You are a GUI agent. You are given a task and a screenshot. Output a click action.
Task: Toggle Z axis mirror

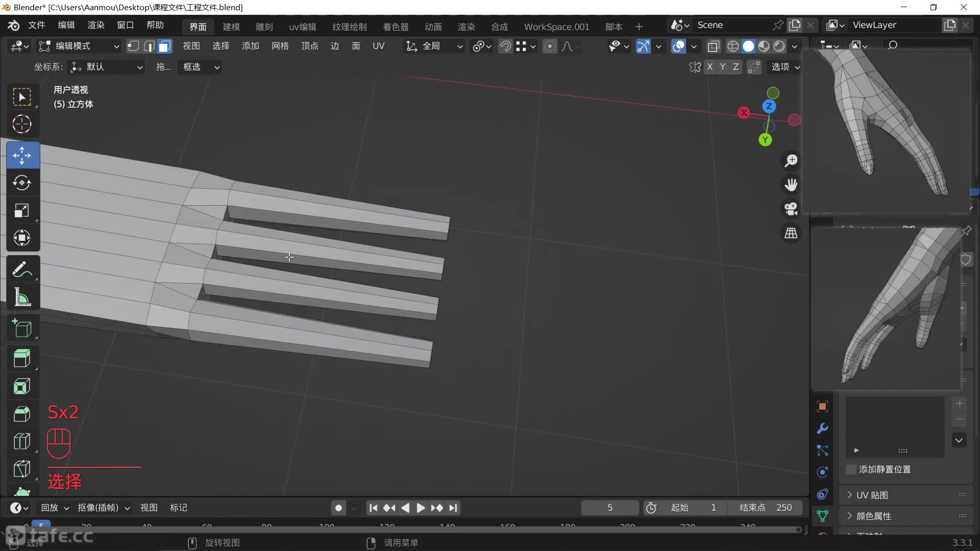[736, 67]
